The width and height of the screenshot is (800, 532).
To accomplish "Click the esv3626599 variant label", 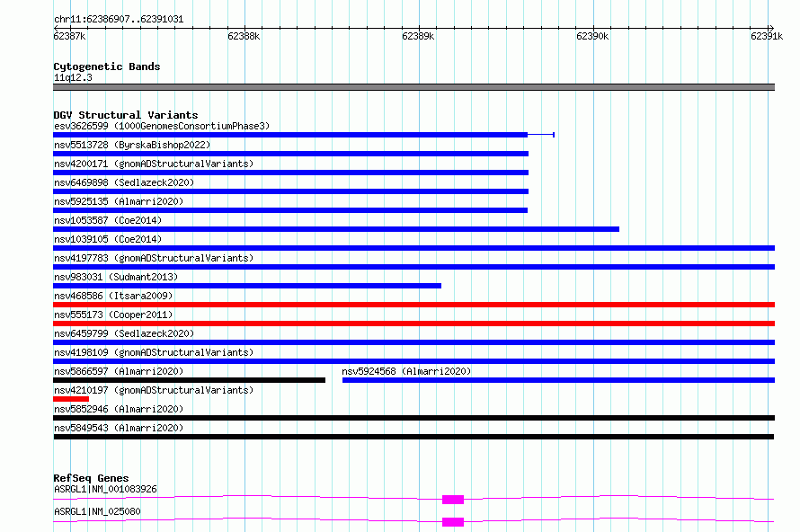I will [162, 126].
